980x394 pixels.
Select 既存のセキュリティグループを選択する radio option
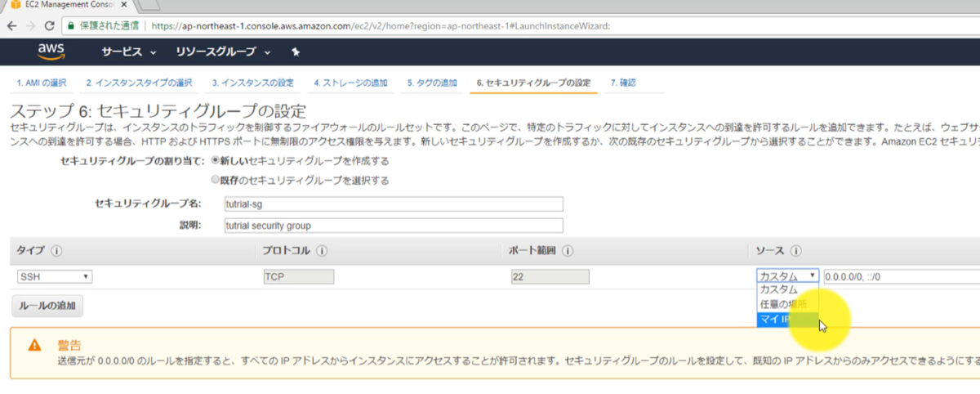click(x=216, y=180)
